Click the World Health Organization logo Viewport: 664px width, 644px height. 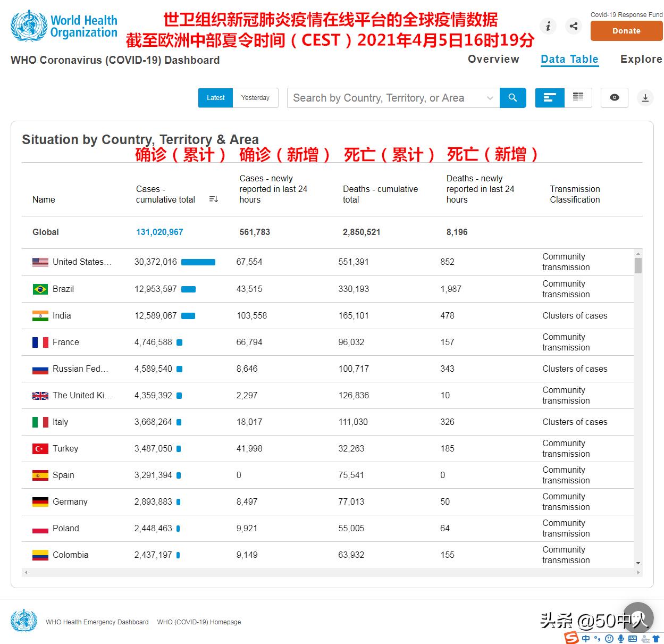(64, 27)
